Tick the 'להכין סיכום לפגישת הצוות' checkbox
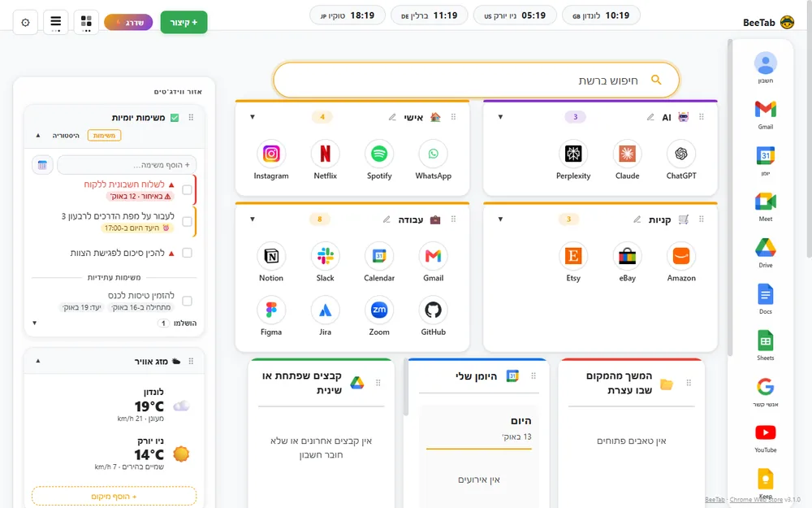The height and width of the screenshot is (508, 812). [187, 253]
